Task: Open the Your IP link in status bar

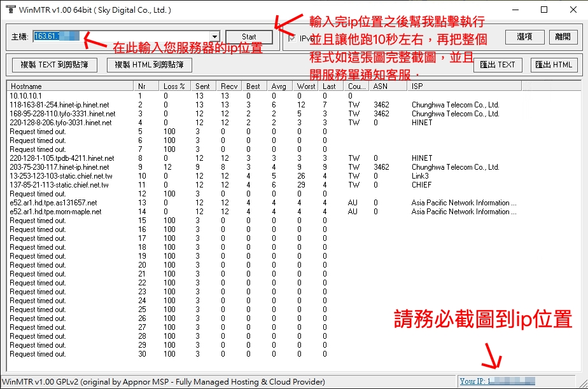Action: point(496,381)
